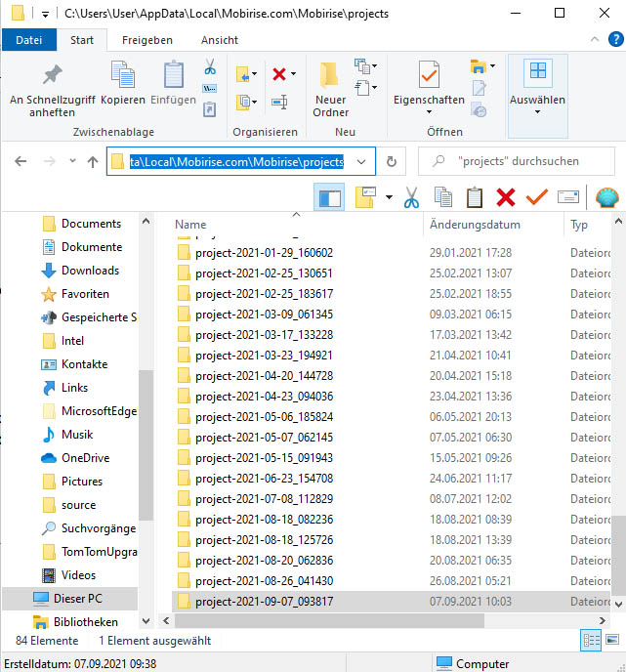Toggle the navigation pane button in toolbar
This screenshot has height=672, width=626.
(x=331, y=198)
